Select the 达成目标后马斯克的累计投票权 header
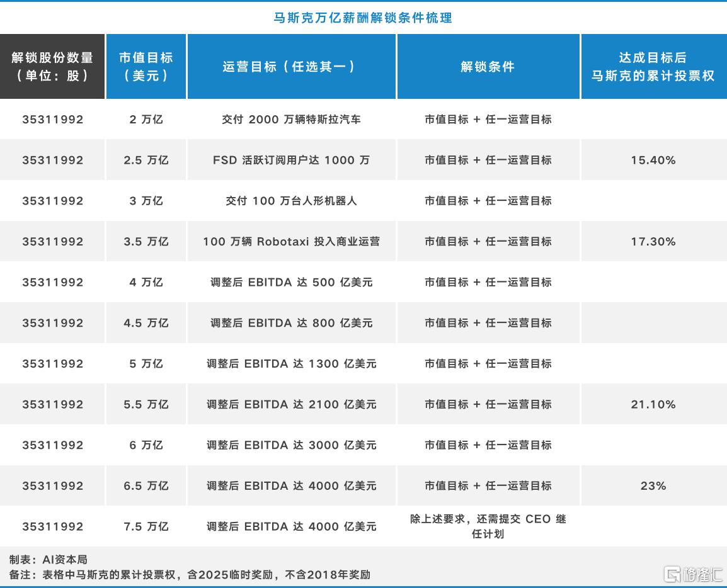This screenshot has width=727, height=588. pyautogui.click(x=653, y=66)
